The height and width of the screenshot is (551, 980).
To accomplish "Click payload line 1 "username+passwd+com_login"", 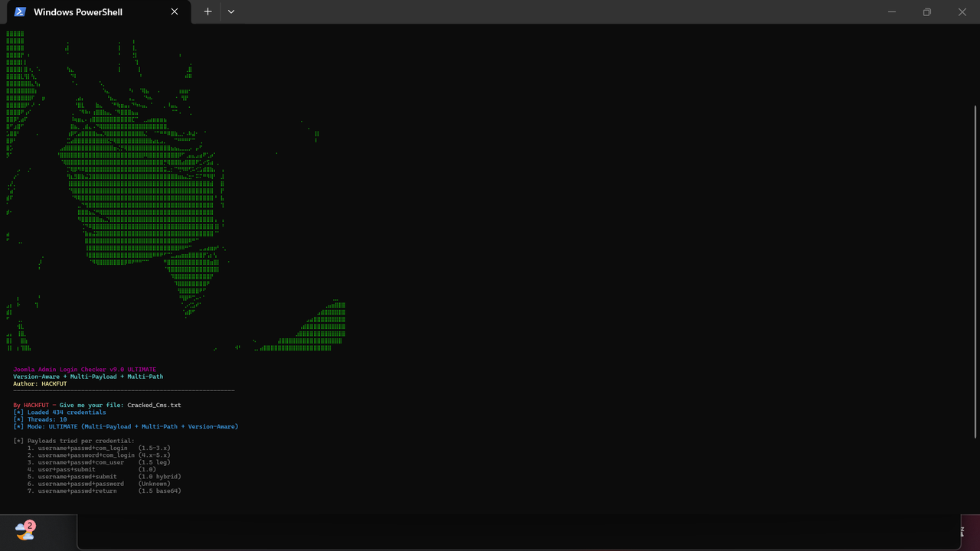I will tap(99, 448).
